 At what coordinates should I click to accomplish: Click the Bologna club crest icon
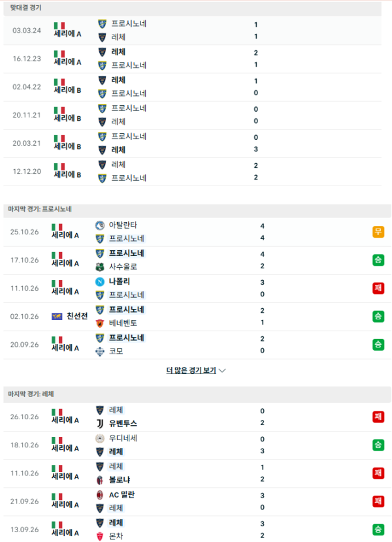click(x=100, y=480)
